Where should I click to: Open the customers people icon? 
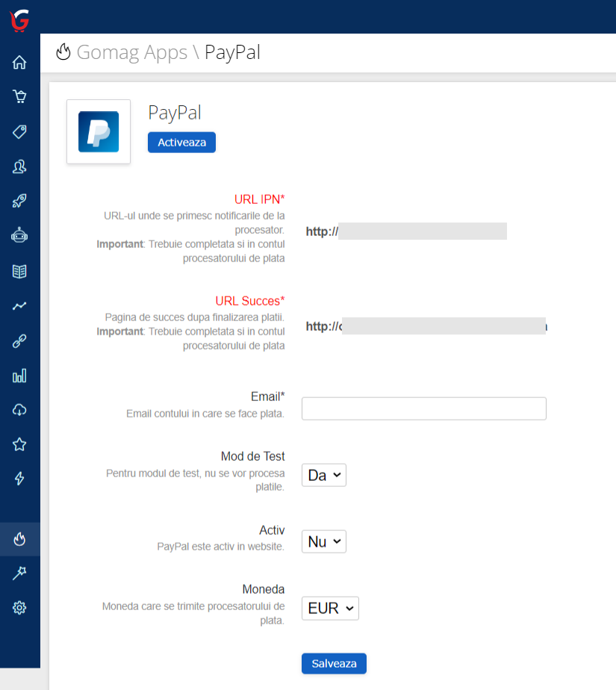tap(19, 167)
